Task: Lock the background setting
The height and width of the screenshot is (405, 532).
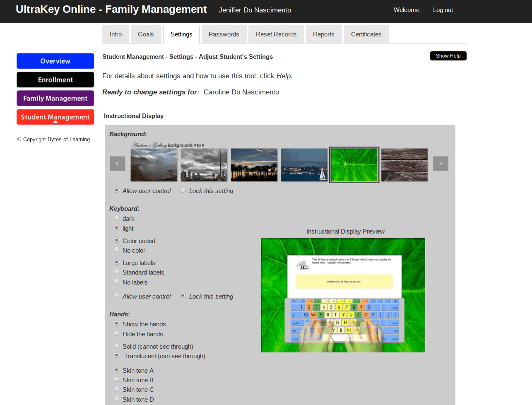Action: (183, 190)
